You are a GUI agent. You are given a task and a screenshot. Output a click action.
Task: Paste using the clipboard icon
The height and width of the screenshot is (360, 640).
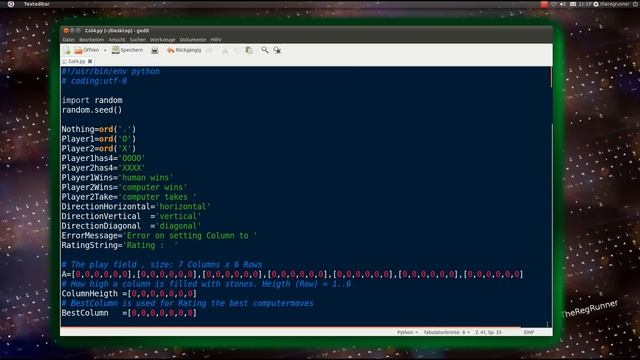(249, 50)
